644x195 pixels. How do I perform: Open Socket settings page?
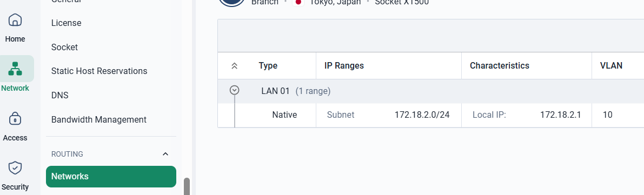tap(64, 47)
